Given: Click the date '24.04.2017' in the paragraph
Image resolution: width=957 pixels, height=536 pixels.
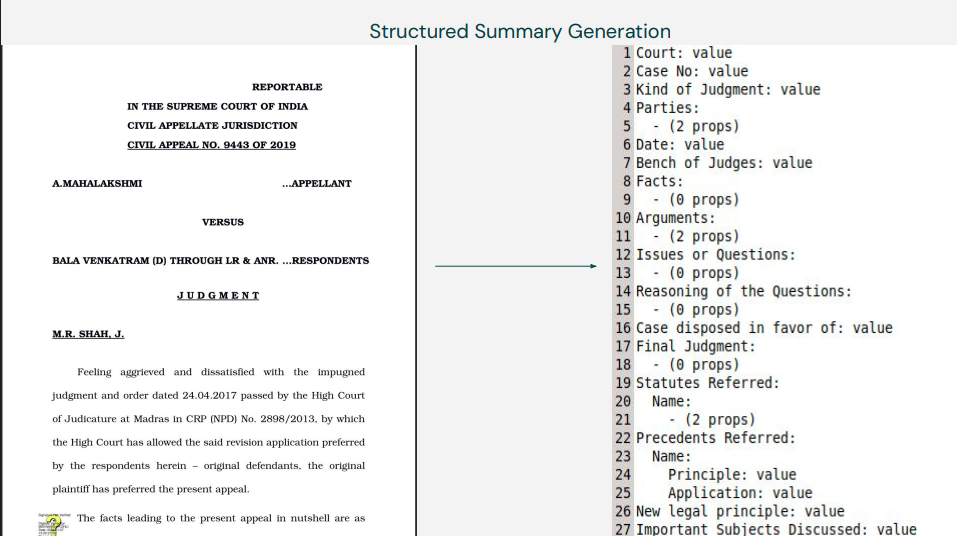Looking at the screenshot, I should (x=209, y=395).
